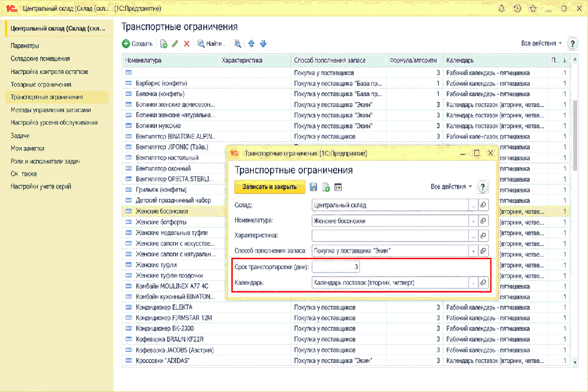This screenshot has width=588, height=392.
Task: Click the copy-record icon in the list toolbar
Action: (x=164, y=44)
